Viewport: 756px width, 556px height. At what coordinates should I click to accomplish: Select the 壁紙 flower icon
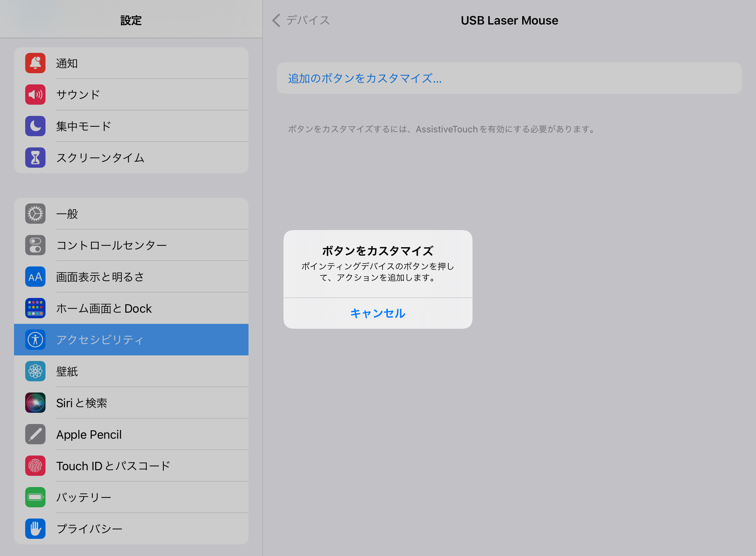coord(35,371)
